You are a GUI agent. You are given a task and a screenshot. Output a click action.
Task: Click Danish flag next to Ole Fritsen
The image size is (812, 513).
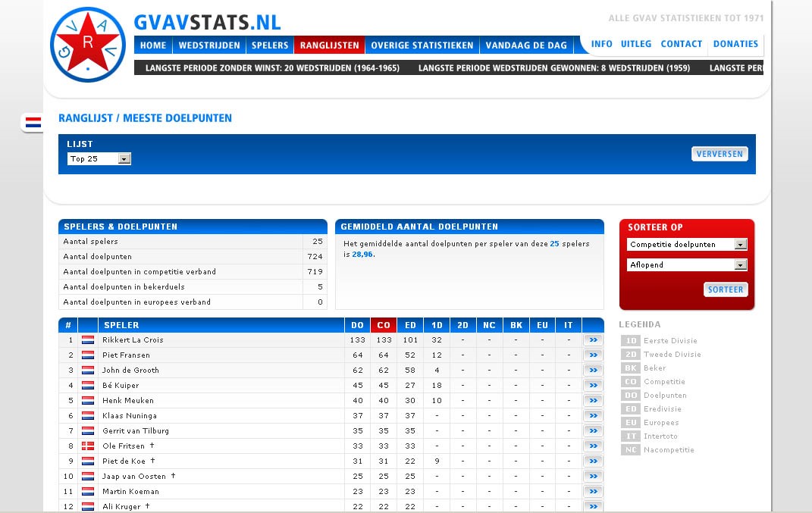coord(88,446)
